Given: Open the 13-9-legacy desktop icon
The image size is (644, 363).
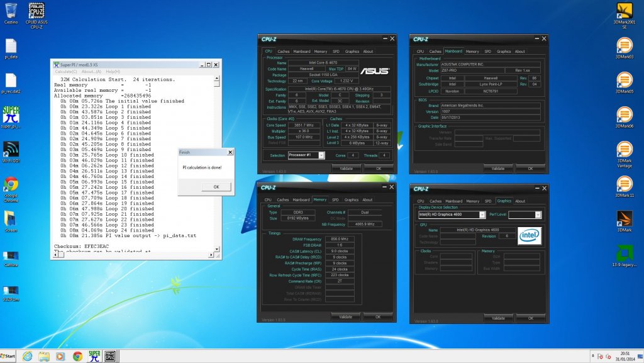Looking at the screenshot, I should pos(625,256).
